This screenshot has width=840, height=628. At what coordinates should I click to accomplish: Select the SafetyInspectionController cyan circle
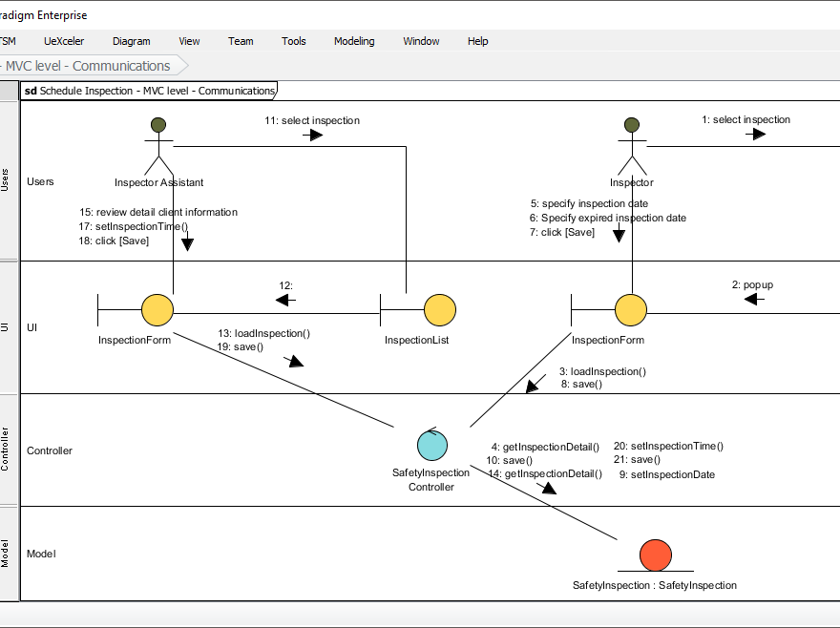coord(431,444)
